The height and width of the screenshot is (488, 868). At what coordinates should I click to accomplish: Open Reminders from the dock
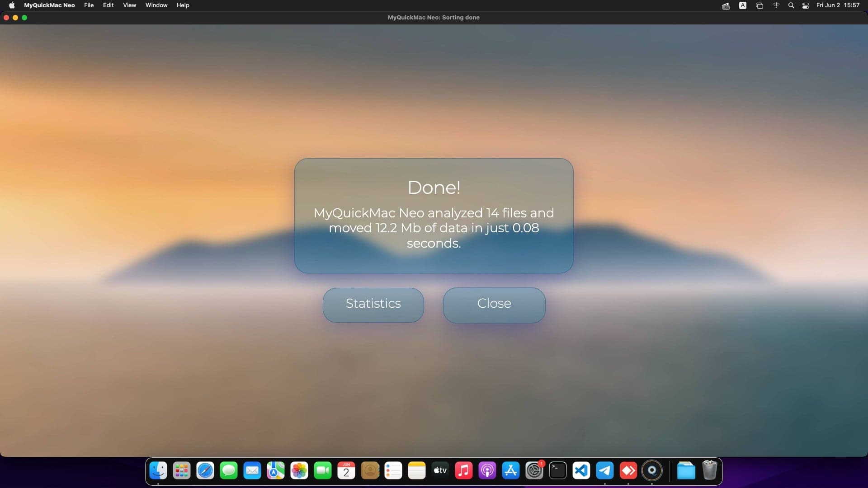(x=393, y=471)
